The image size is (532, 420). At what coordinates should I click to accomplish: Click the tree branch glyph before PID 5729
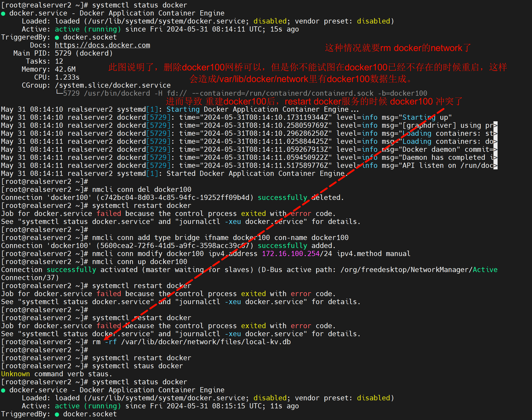click(59, 93)
